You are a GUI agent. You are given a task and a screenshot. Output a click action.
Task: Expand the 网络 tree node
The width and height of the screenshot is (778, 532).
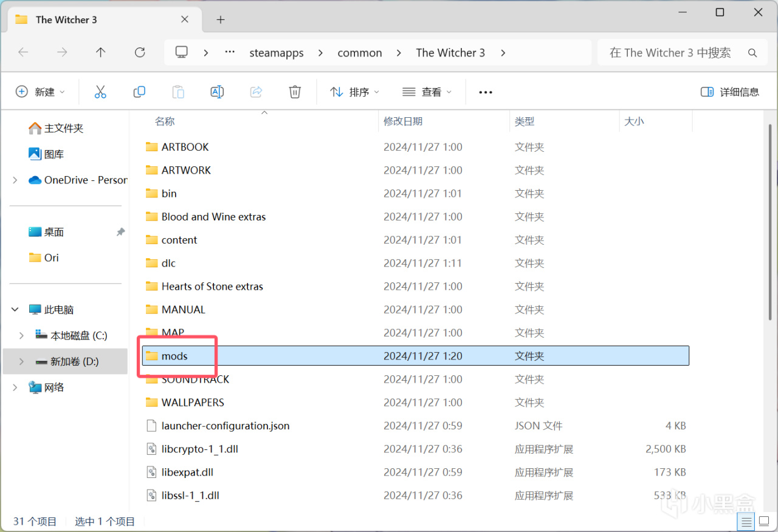(15, 387)
